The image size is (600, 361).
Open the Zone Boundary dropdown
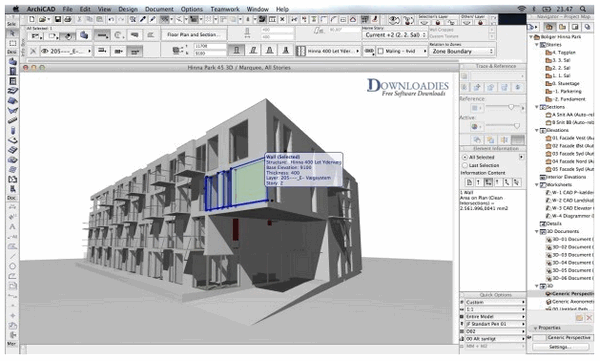click(x=462, y=51)
